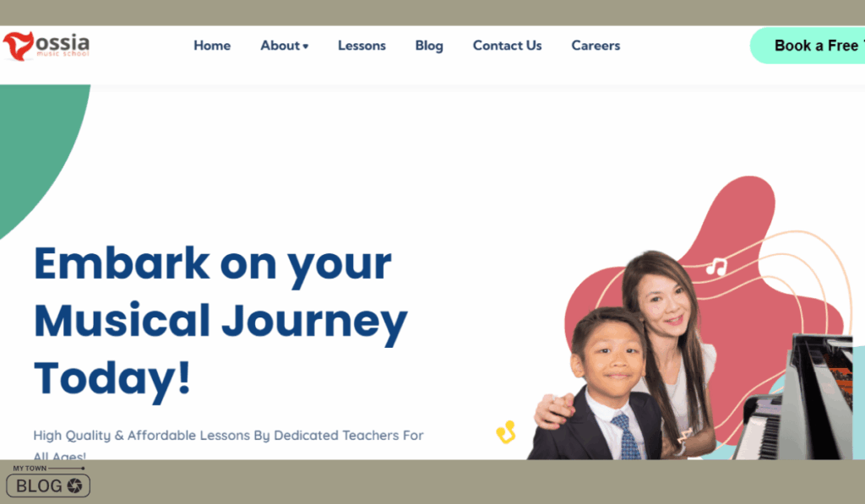Click the yellow musical note decoration
The image size is (865, 504).
pos(506,432)
